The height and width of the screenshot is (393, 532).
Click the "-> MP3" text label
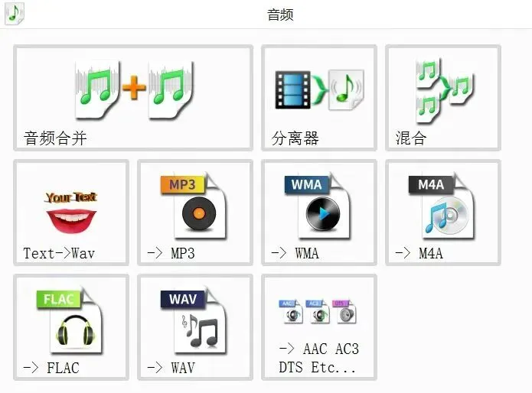pos(171,253)
